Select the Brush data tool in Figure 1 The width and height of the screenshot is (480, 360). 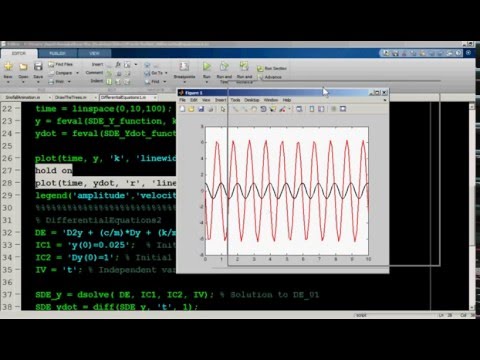282,109
